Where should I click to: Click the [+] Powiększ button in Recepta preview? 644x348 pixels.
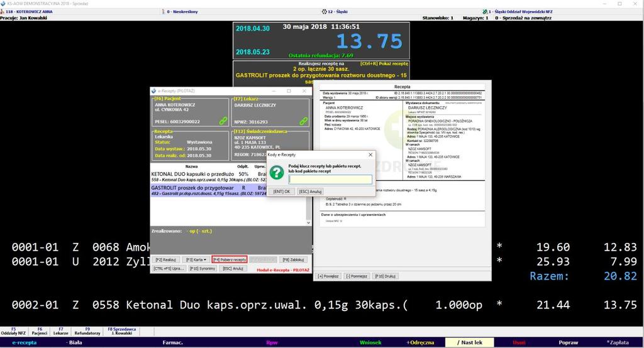(328, 276)
